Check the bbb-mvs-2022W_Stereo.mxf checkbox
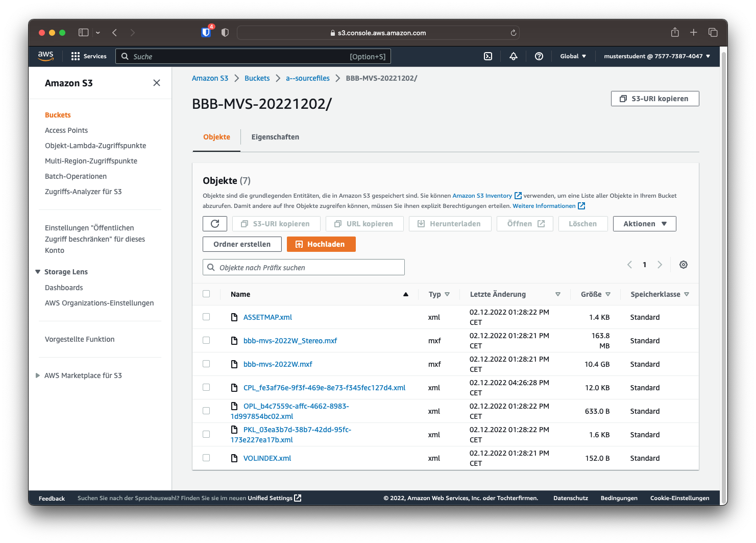 click(206, 340)
